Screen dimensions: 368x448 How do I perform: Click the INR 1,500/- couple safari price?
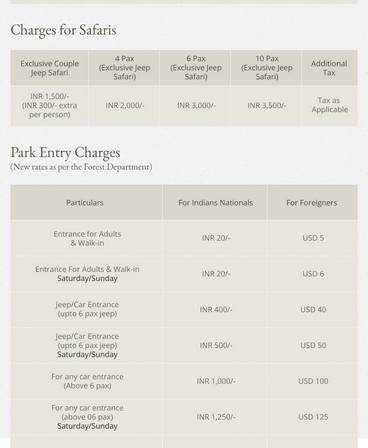(50, 96)
